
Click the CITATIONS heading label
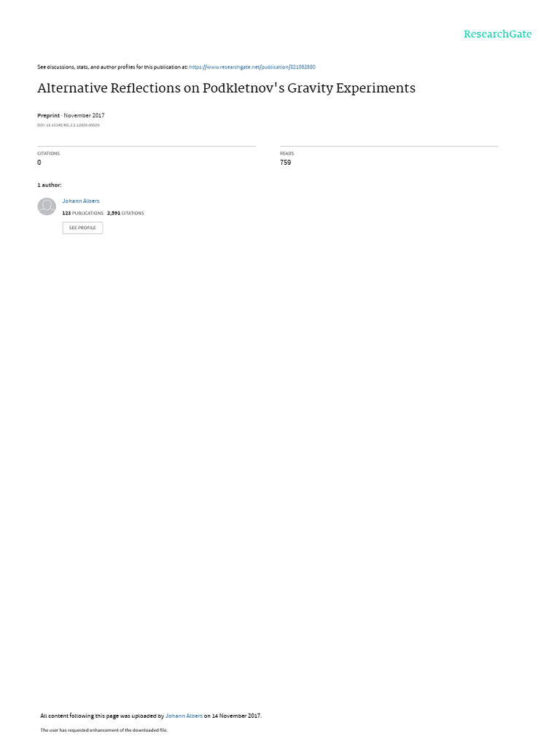(49, 153)
